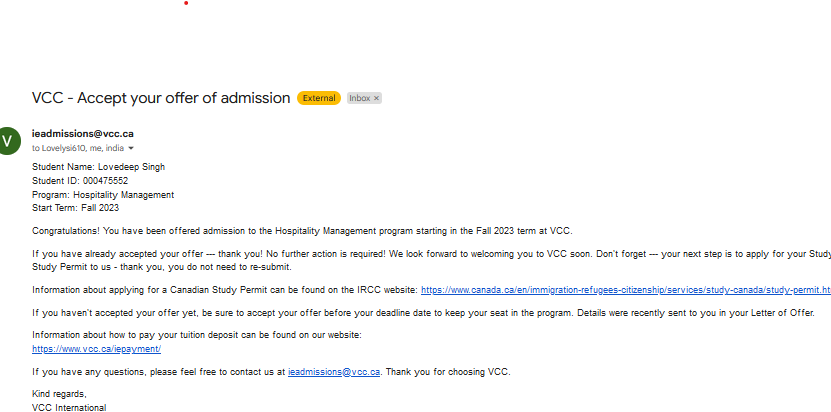
Task: Click the tuition deposit information sentence
Action: 196,335
